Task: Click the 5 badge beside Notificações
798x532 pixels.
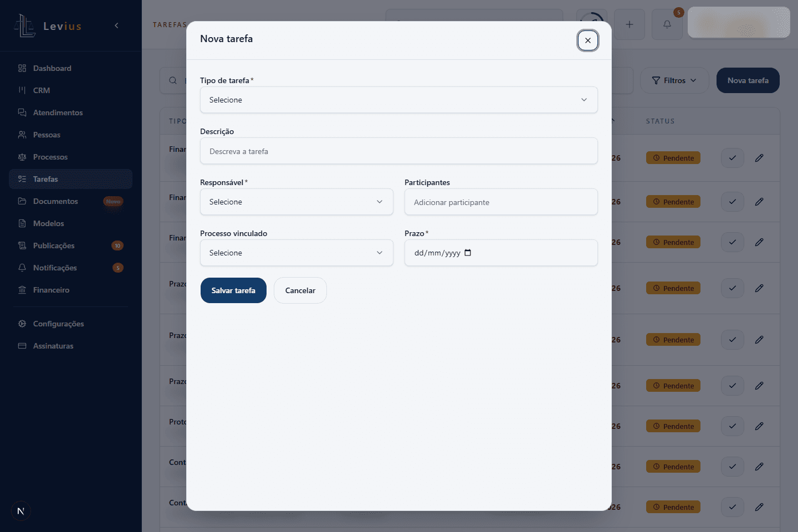Action: click(x=118, y=268)
